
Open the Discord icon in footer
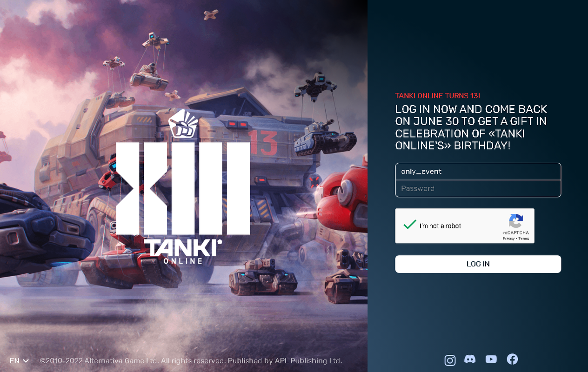click(x=470, y=359)
